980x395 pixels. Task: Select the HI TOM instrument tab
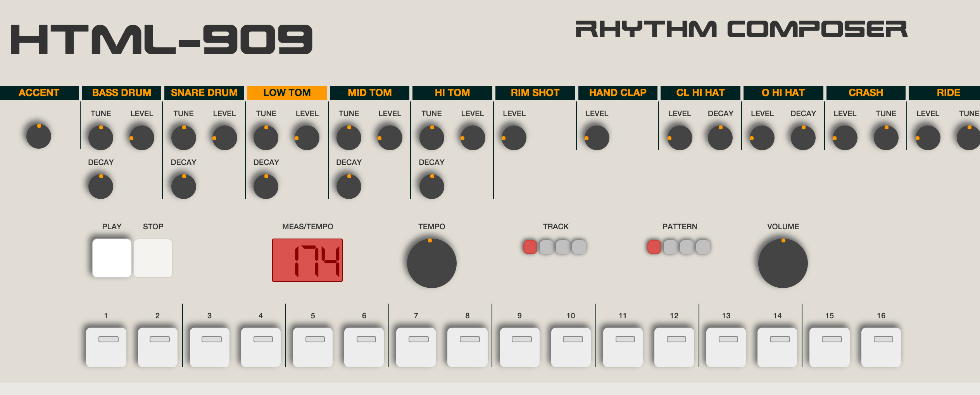452,93
